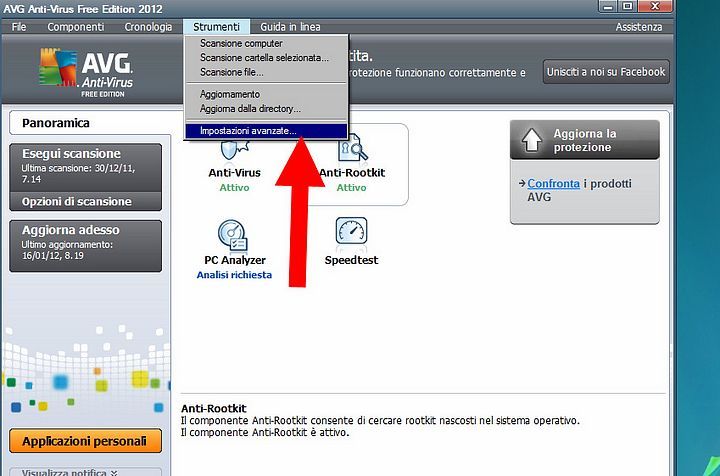This screenshot has height=476, width=720.
Task: Close the Strumenti menu
Action: (216, 27)
